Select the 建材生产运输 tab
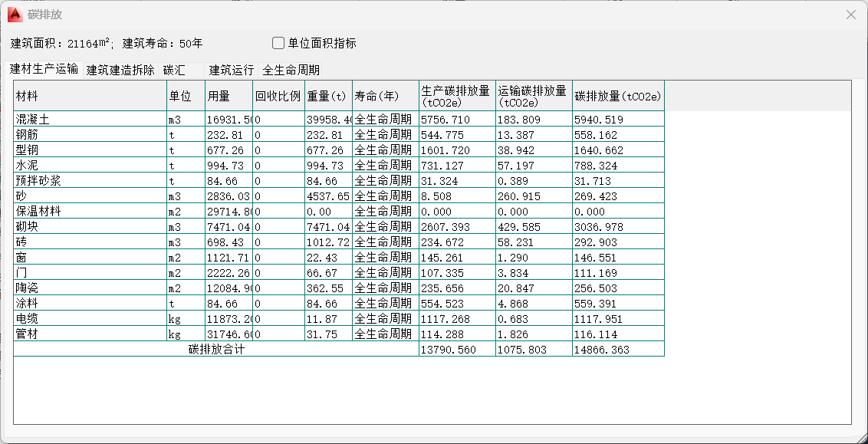The image size is (868, 444). click(44, 69)
